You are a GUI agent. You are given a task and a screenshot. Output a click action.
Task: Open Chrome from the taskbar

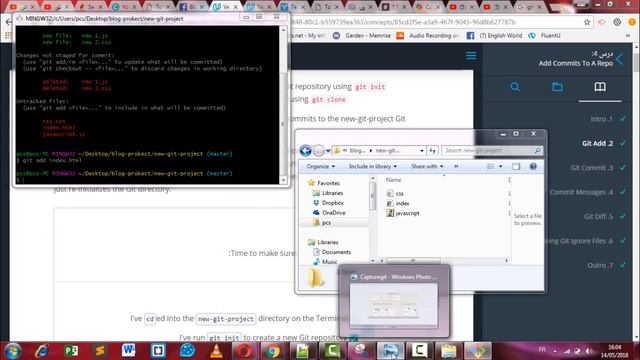273,351
